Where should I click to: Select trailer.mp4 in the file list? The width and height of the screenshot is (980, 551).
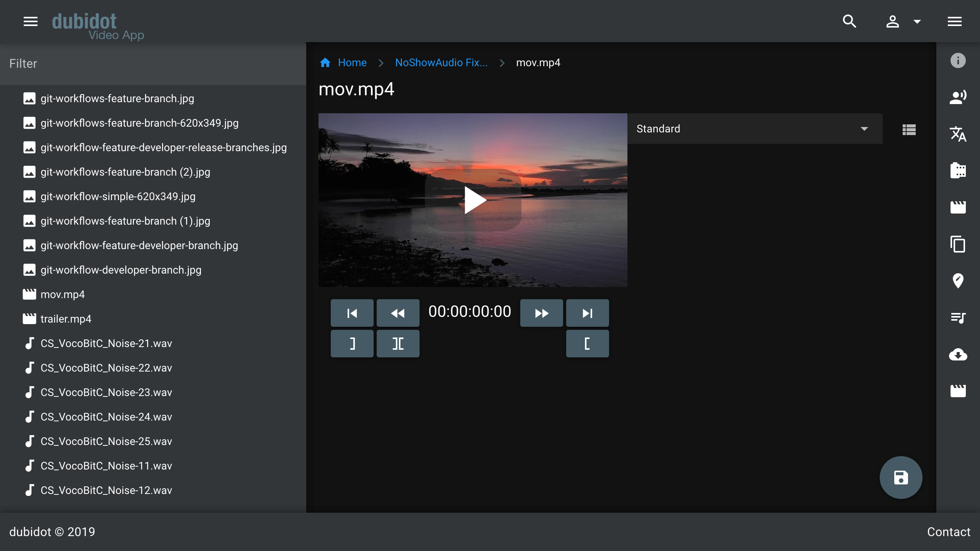point(66,319)
